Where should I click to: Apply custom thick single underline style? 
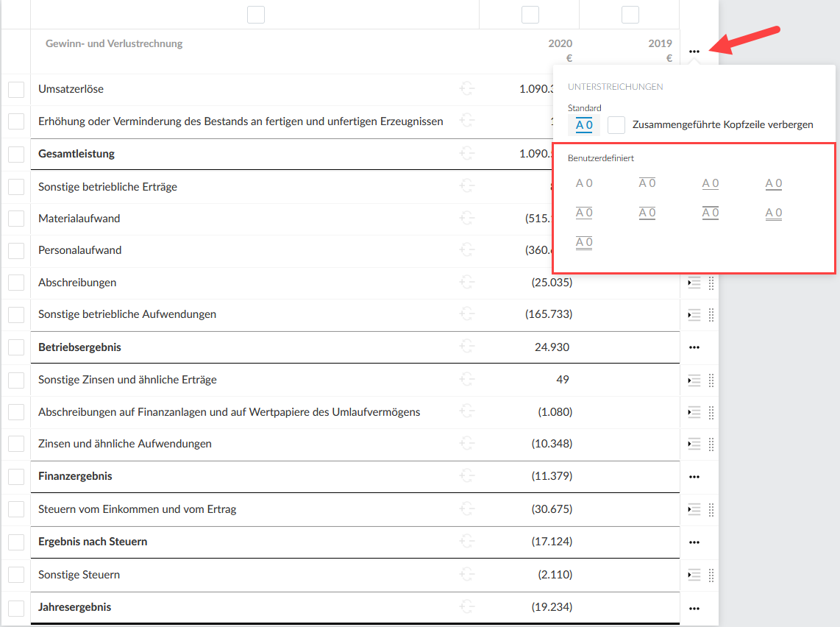pyautogui.click(x=774, y=183)
